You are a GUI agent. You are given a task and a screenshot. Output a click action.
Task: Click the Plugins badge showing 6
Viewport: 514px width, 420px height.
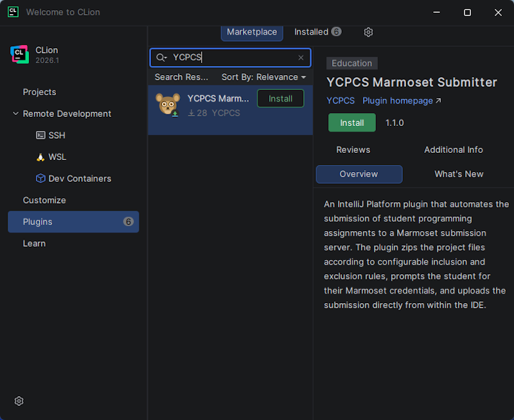[128, 222]
